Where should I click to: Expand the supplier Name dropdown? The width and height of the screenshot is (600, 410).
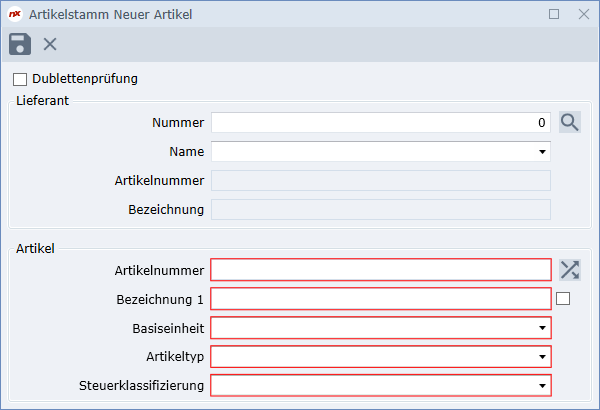[x=543, y=152]
